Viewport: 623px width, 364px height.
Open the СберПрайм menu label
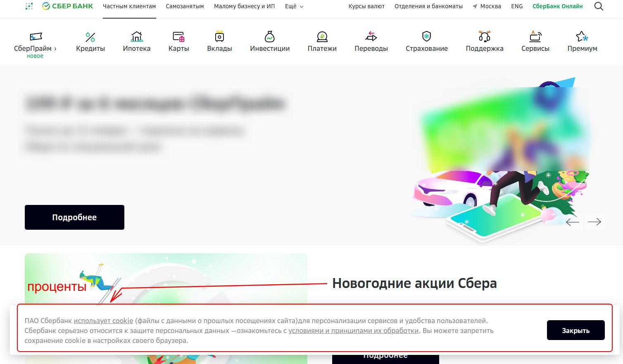(35, 48)
